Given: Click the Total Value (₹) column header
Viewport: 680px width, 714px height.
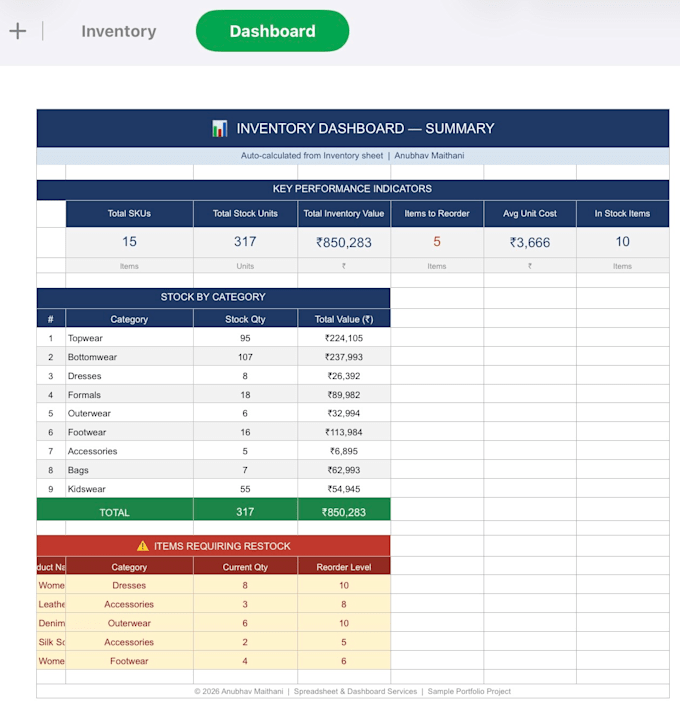Looking at the screenshot, I should click(x=344, y=319).
